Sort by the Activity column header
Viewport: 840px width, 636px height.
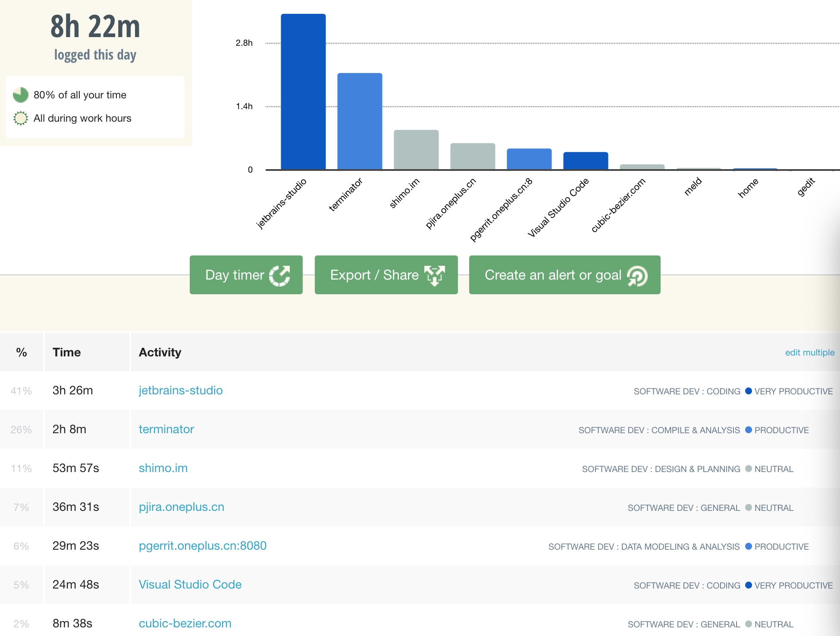160,353
